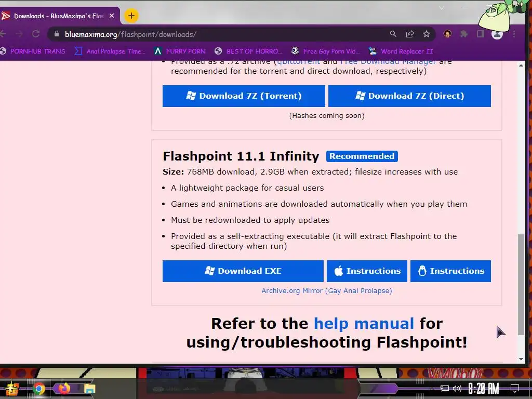This screenshot has width=532, height=399.
Task: Open the notification center icon
Action: pyautogui.click(x=515, y=389)
